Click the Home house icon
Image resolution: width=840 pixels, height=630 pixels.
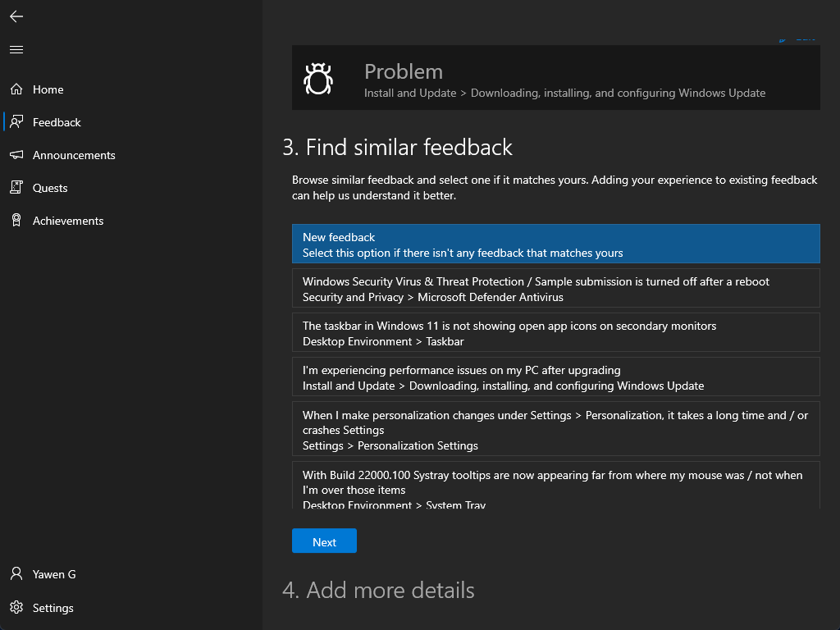16,89
